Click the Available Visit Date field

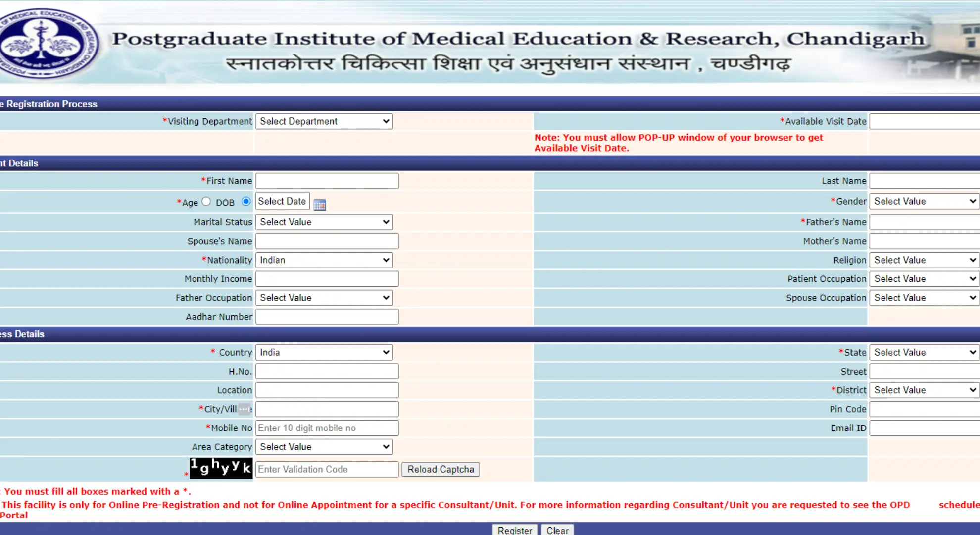925,121
